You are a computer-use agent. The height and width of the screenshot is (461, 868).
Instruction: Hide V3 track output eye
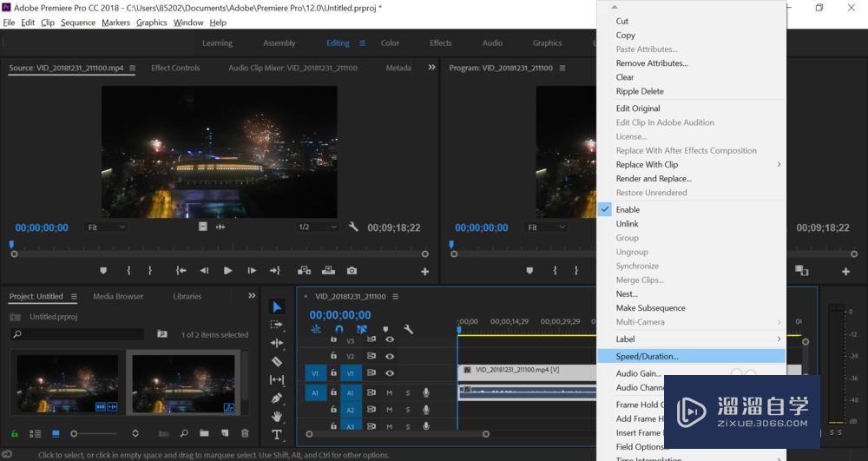[390, 339]
